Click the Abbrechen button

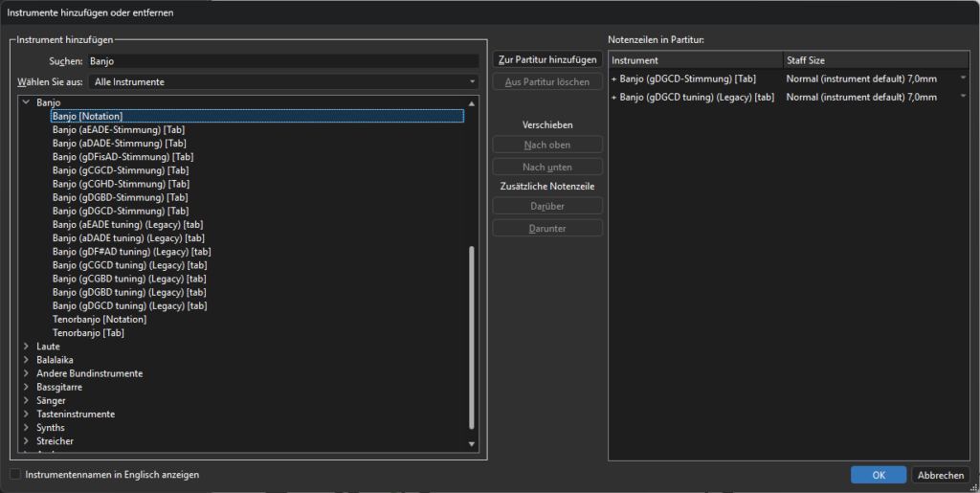click(941, 475)
